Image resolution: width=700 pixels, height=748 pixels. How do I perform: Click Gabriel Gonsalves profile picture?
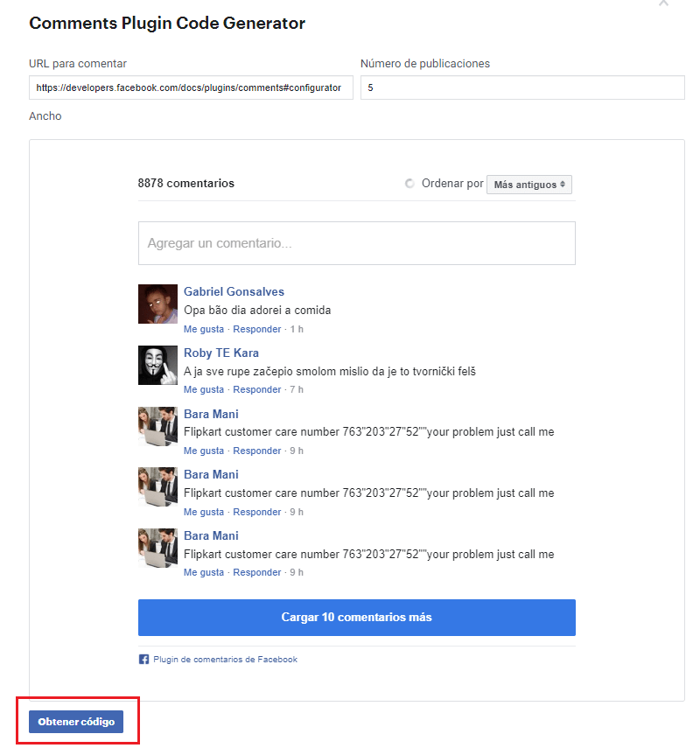pos(157,304)
